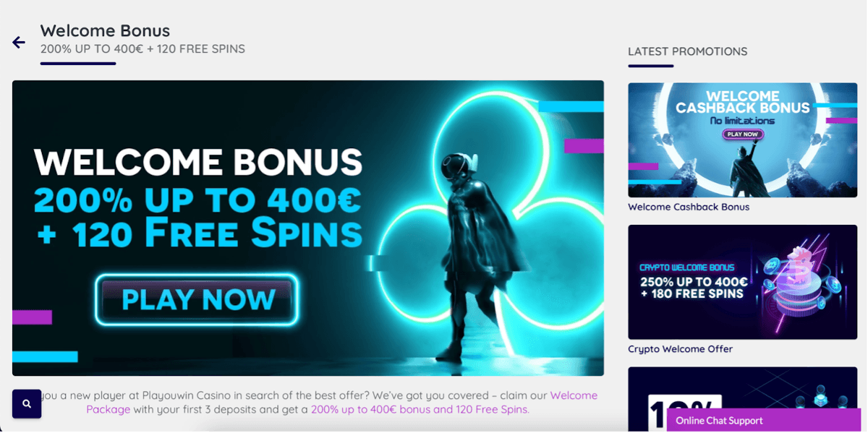Click the Crypto Welcome Offer caption link
Image resolution: width=868 pixels, height=433 pixels.
(x=680, y=349)
